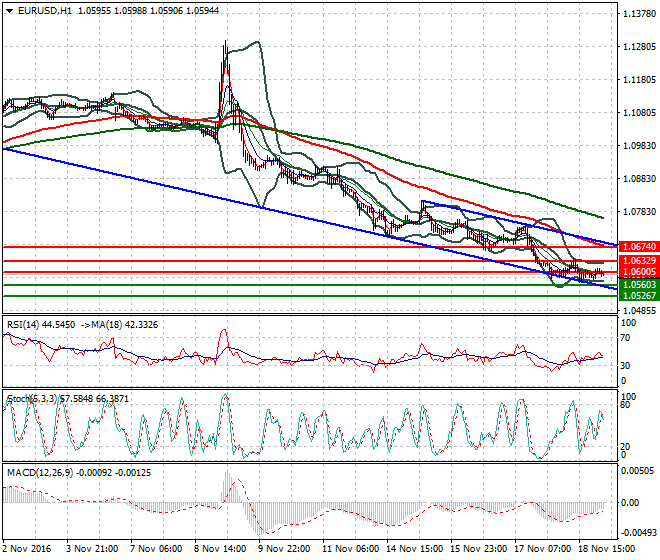Click the Stochastic scale level 80

tap(625, 405)
